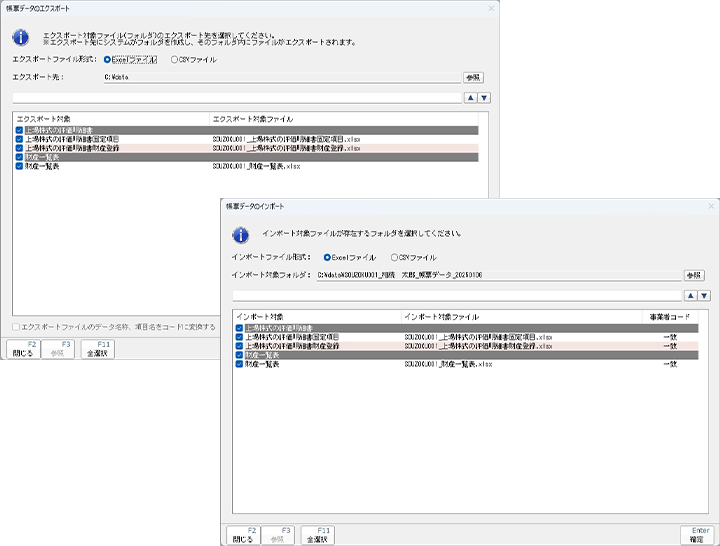Click F11 全選択 in the import dialog
This screenshot has height=546, width=720.
coord(317,535)
